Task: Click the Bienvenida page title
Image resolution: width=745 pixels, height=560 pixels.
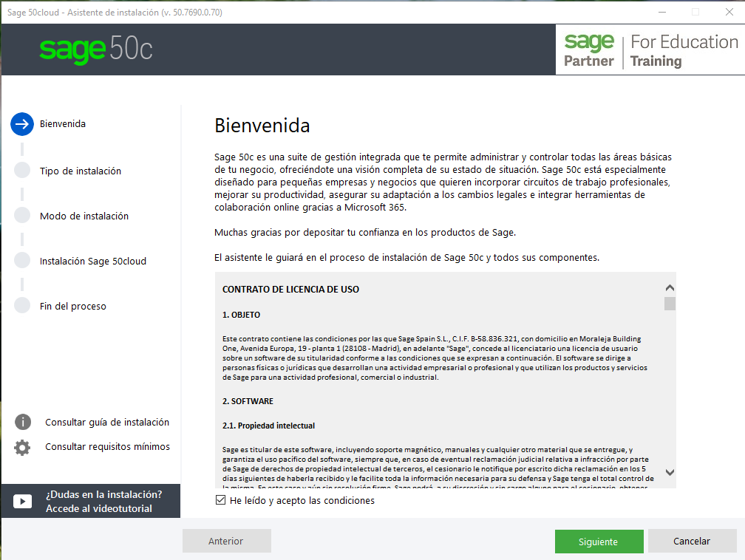Action: point(262,126)
